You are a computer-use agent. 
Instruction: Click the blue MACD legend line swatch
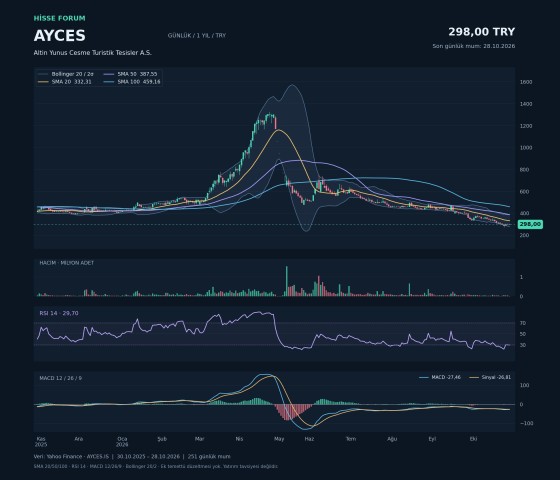424,377
